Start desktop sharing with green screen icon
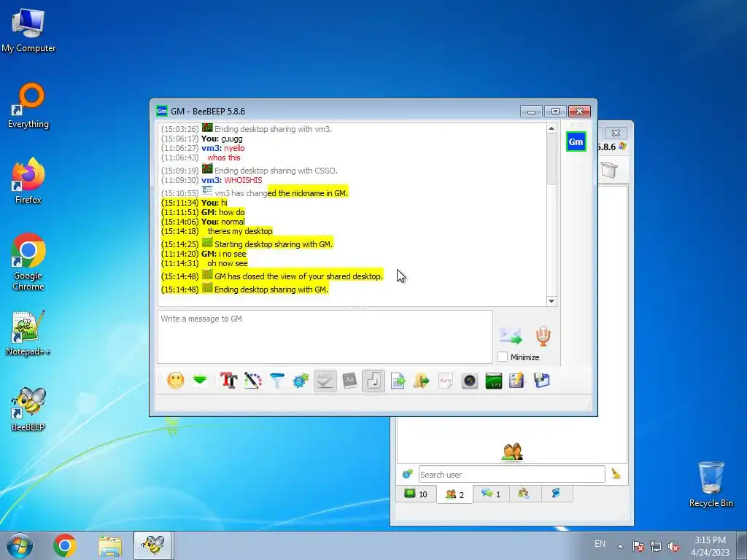The width and height of the screenshot is (747, 560). tap(494, 381)
